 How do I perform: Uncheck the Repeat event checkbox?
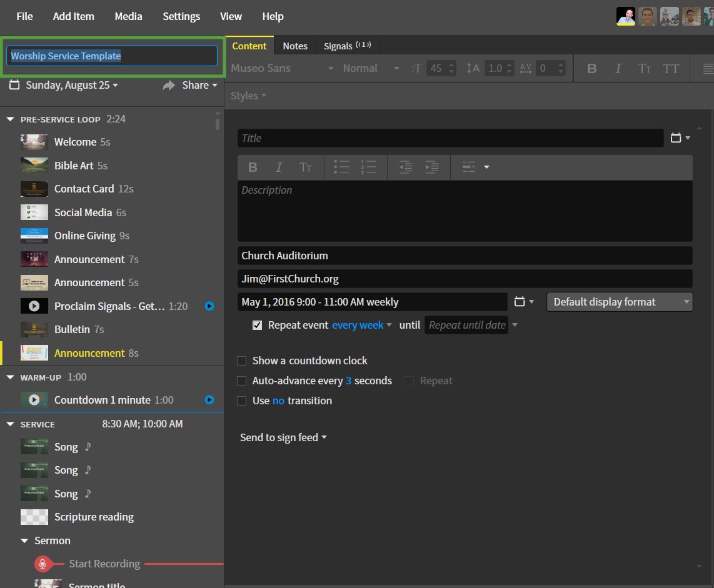257,326
